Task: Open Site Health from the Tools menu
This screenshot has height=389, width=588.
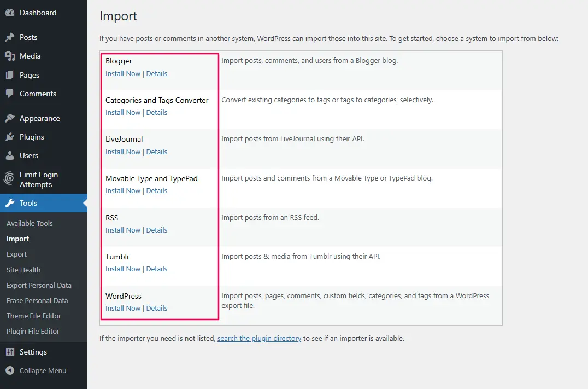Action: pos(23,270)
